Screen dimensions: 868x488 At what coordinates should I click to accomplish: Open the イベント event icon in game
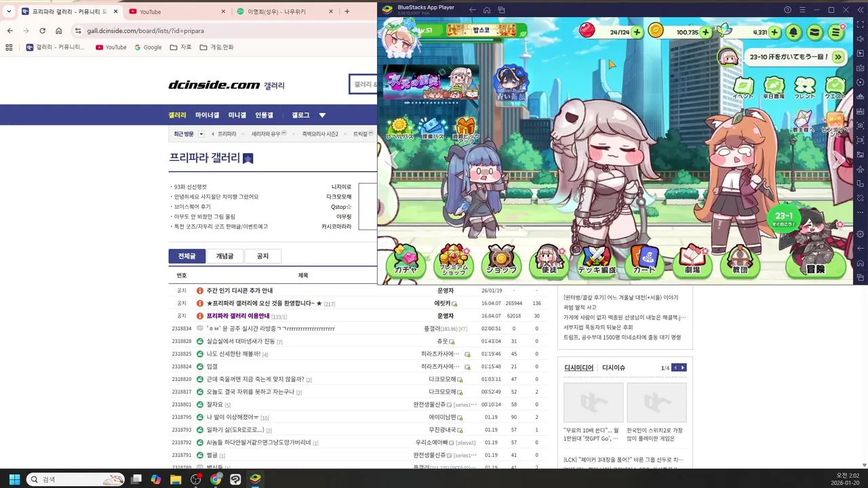(x=743, y=89)
